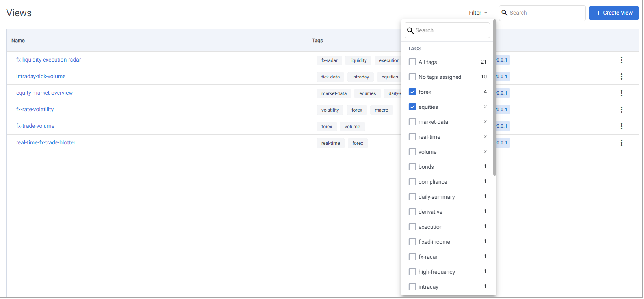Enable the All tags checkbox
Image resolution: width=644 pixels, height=299 pixels.
[x=412, y=62]
